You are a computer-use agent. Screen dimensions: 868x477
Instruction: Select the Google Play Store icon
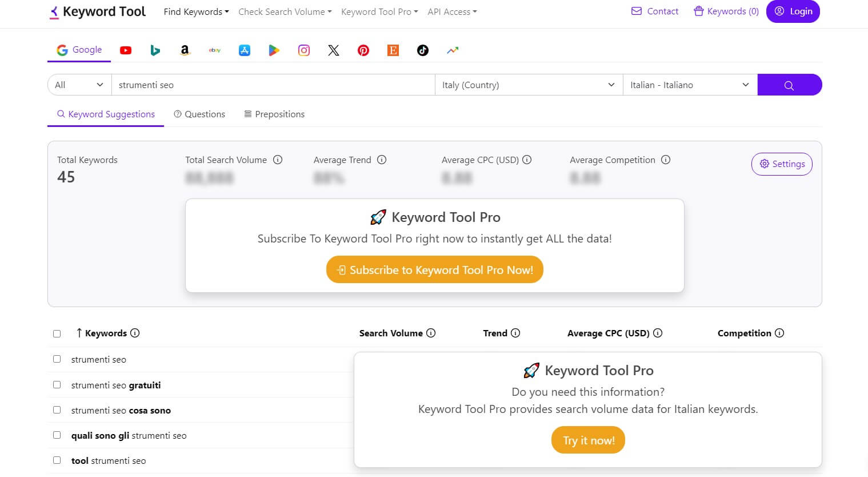tap(274, 50)
